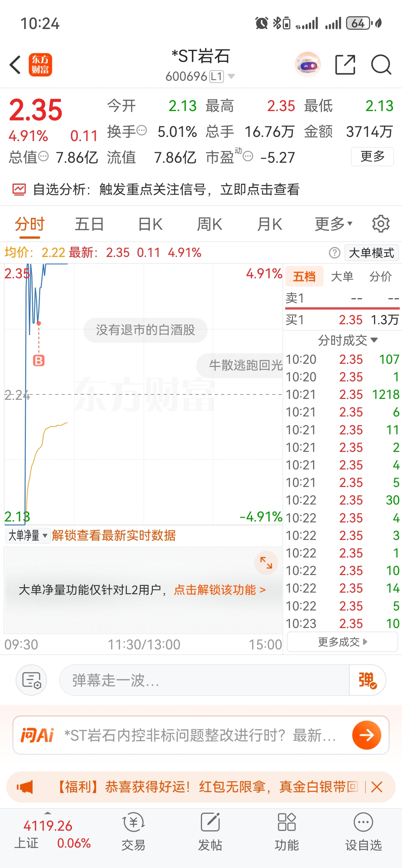
Task: Switch to the 五日 tab
Action: 89,224
